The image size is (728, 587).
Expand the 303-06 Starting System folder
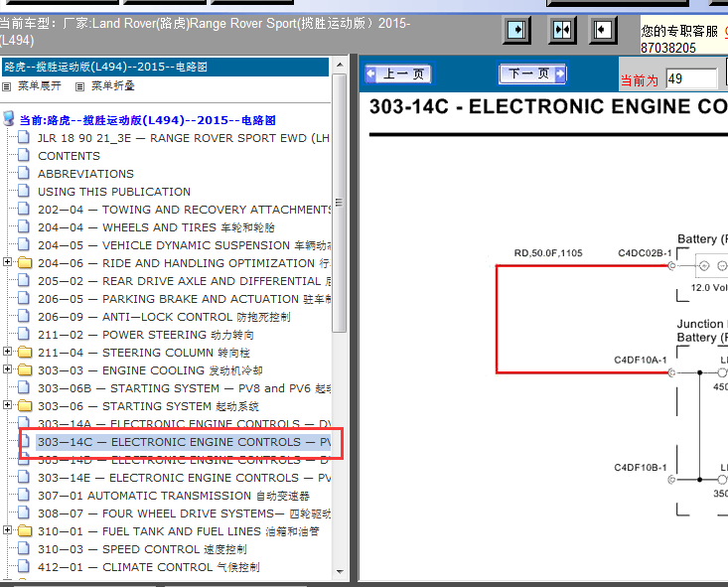tap(7, 405)
